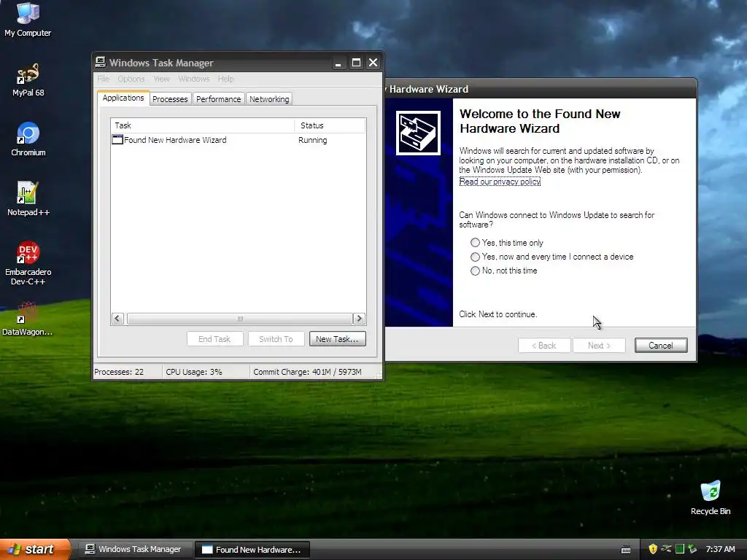Click Back in the hardware wizard

pyautogui.click(x=544, y=345)
